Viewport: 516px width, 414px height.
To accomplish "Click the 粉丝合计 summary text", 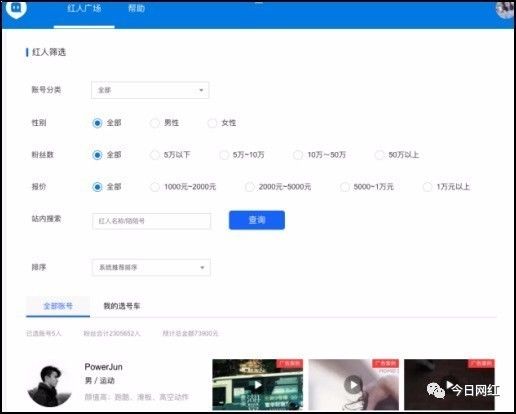I will (x=112, y=333).
